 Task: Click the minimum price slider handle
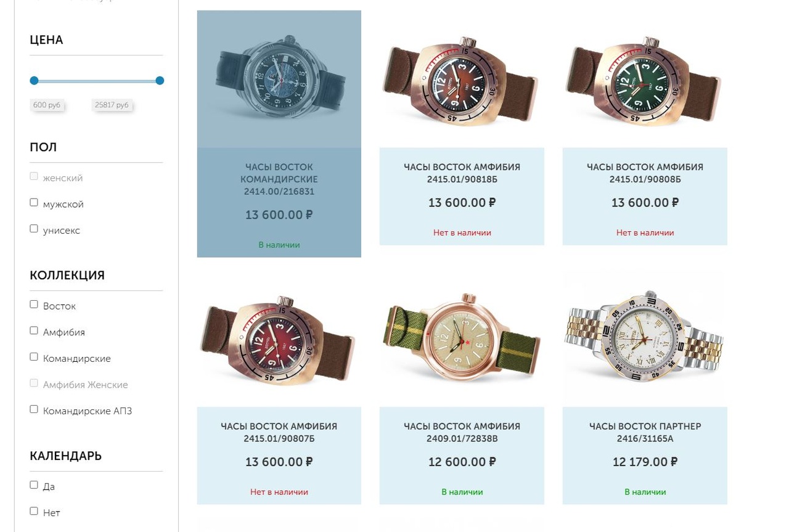[35, 81]
